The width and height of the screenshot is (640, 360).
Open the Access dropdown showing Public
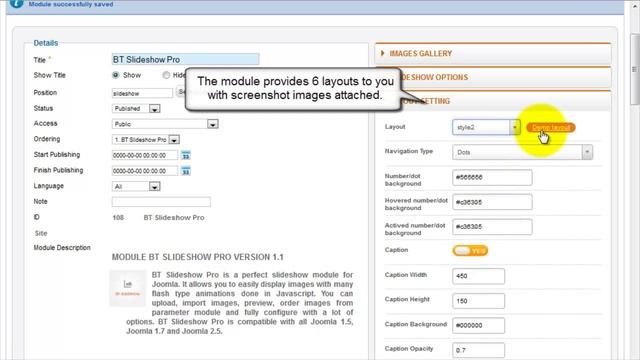tap(165, 124)
